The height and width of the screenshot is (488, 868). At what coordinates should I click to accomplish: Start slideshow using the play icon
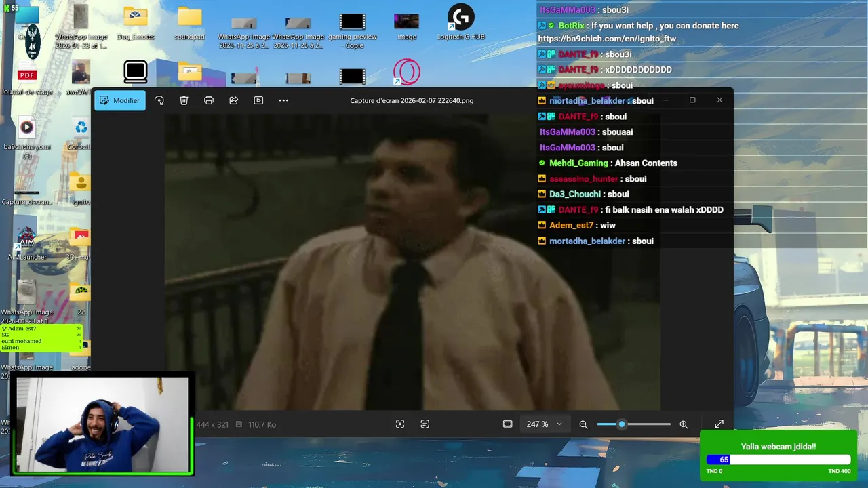coord(258,100)
